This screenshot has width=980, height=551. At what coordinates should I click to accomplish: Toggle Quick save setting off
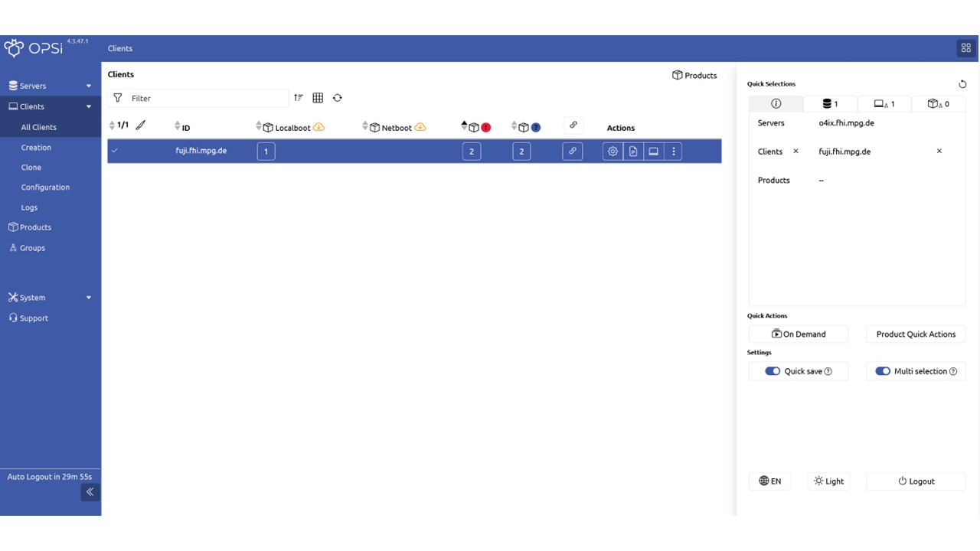[773, 370]
